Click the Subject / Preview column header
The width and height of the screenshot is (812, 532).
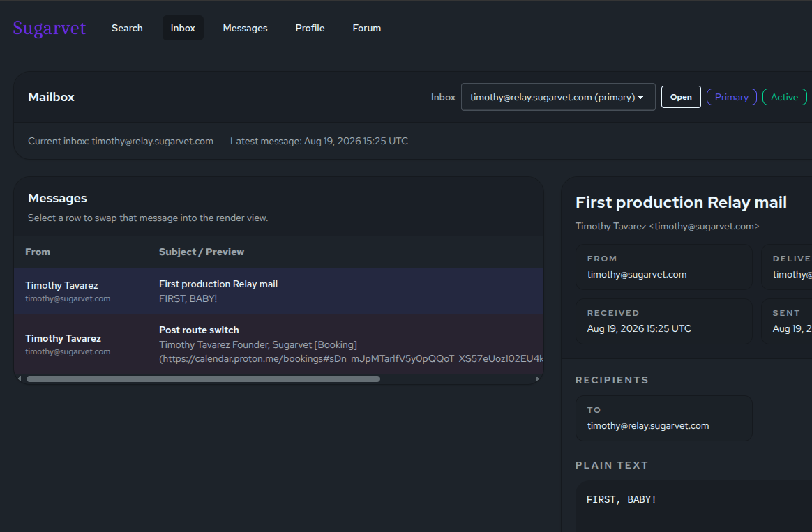tap(202, 252)
